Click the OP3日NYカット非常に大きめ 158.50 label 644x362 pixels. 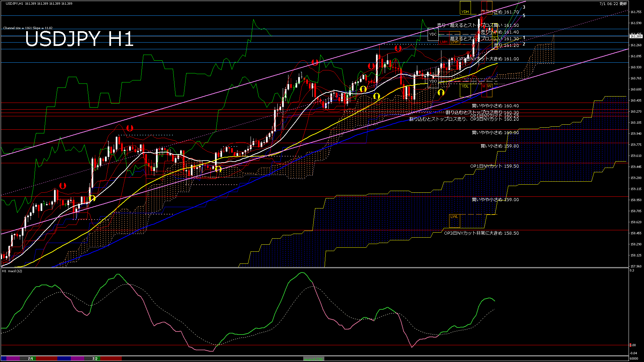point(481,233)
